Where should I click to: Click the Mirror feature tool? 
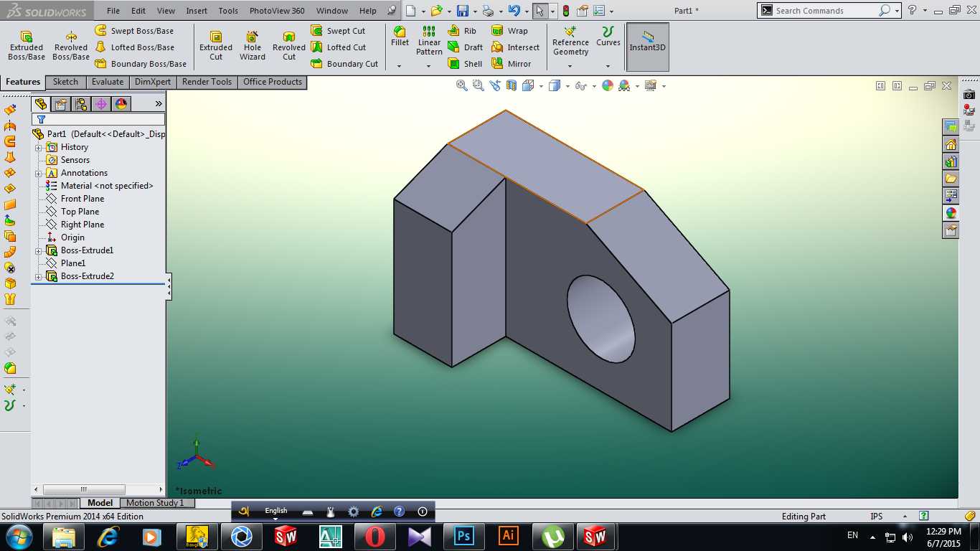512,64
